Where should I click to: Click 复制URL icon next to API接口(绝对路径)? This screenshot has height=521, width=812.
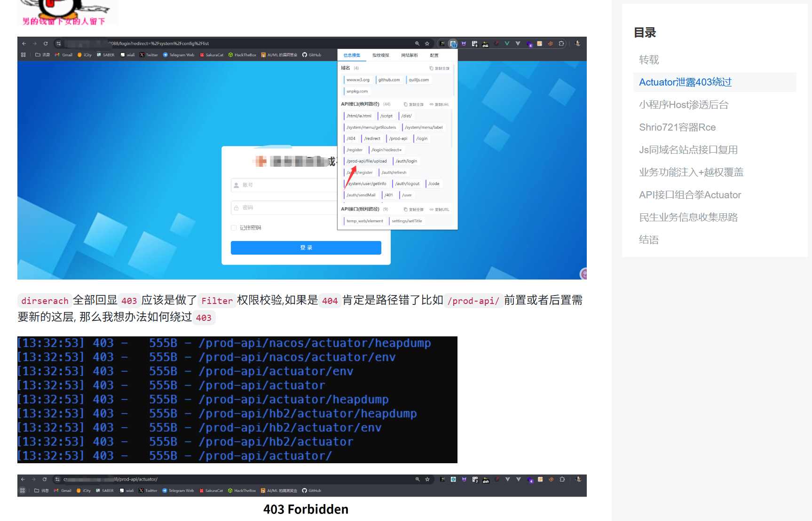[432, 104]
